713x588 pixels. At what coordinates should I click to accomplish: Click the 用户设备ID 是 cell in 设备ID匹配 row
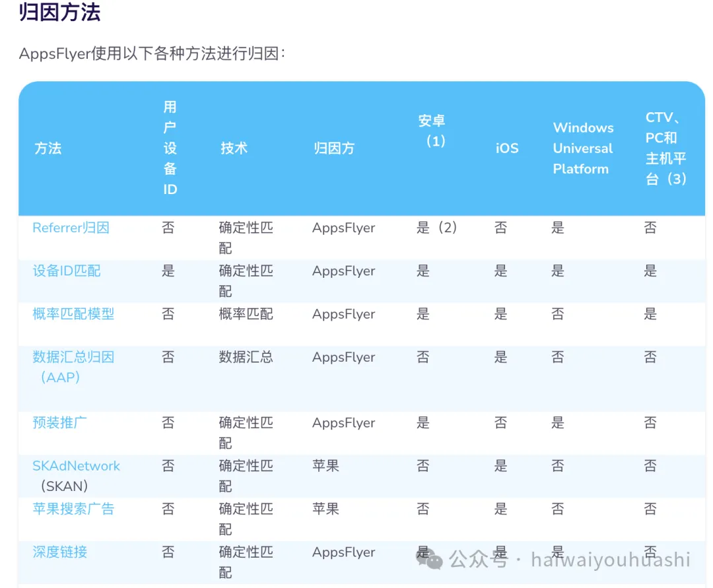click(168, 271)
